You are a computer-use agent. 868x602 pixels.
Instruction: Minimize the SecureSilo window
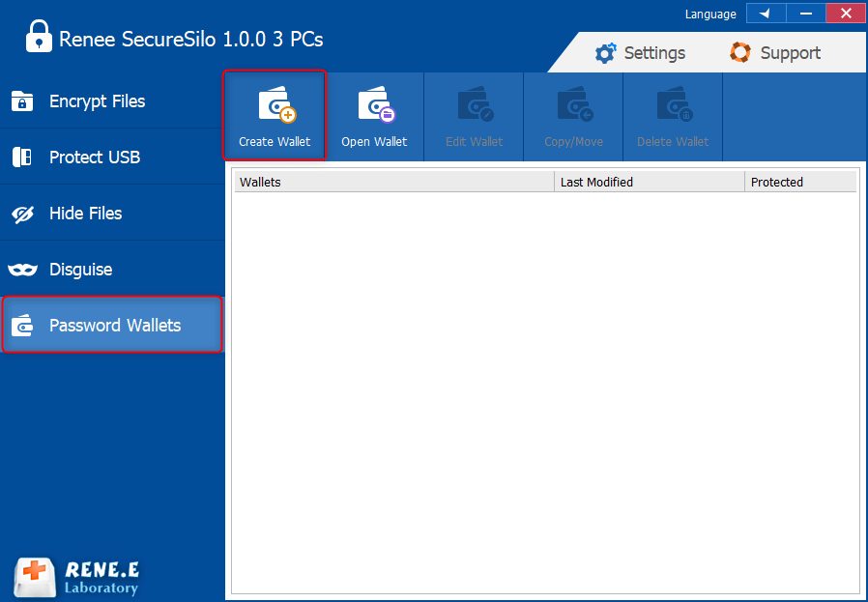[805, 14]
